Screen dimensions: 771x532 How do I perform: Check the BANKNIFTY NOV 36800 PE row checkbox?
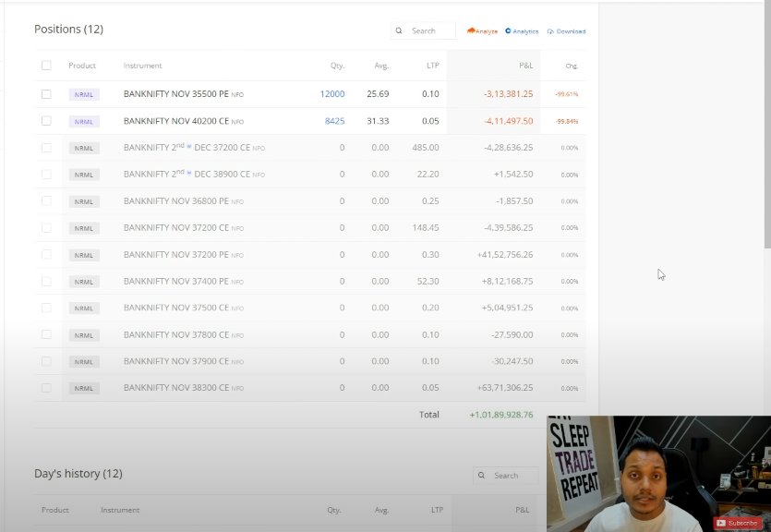[x=46, y=200]
